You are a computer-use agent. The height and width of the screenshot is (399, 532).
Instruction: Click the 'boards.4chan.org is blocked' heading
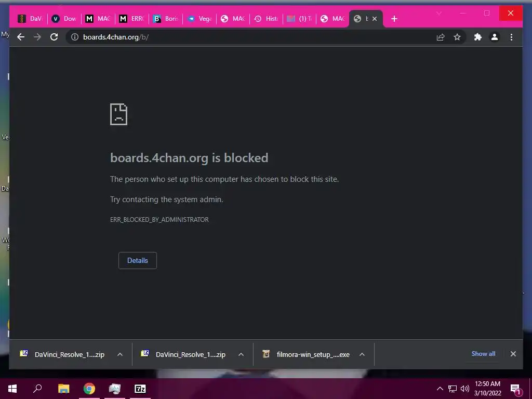[x=189, y=158]
